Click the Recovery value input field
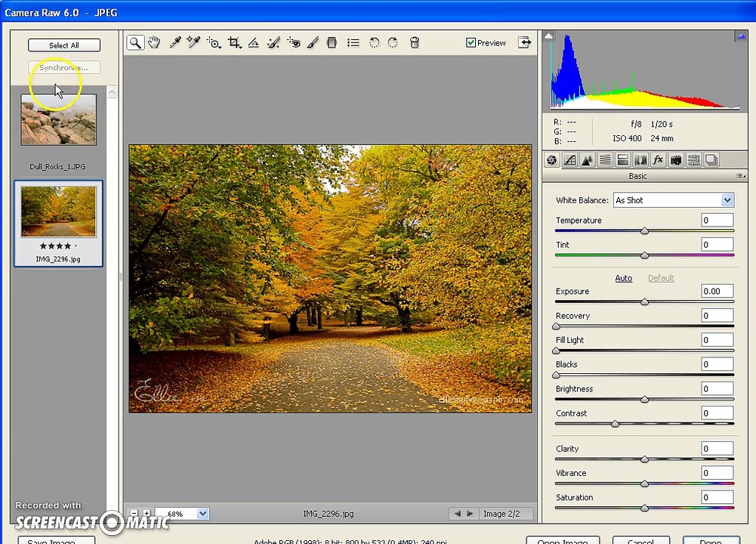Screen dimensions: 756x544 [717, 315]
